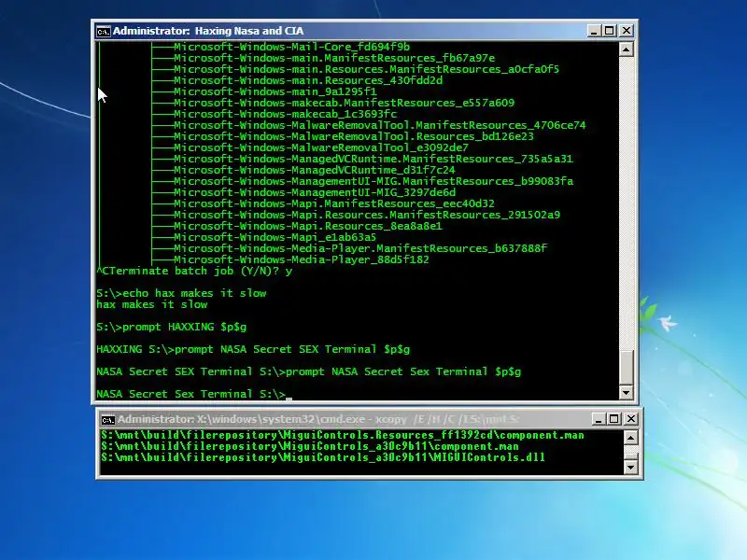Click line Microsoft-Windows-Mail-Core_fd694f9b
747x560 pixels.
291,47
